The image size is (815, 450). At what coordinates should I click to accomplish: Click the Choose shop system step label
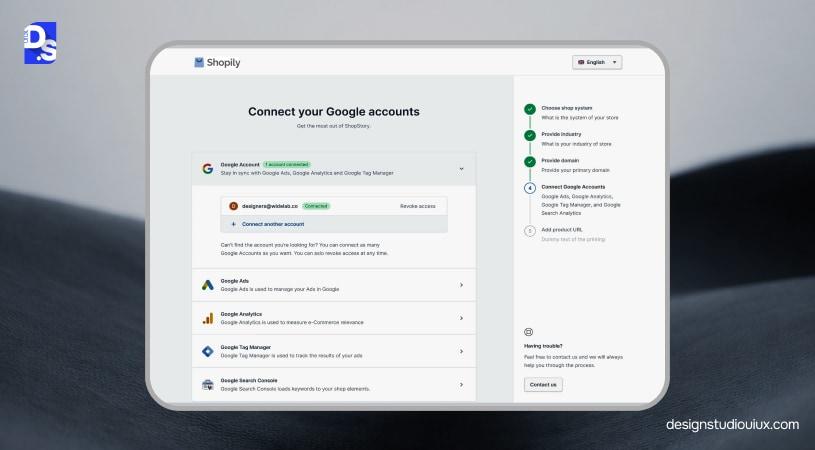[567, 108]
